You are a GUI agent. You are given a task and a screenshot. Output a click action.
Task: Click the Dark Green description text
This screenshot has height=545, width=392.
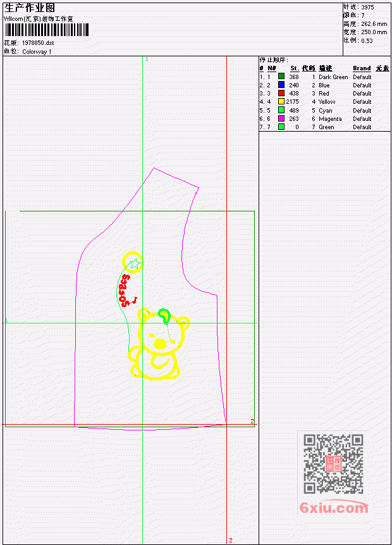tap(333, 77)
